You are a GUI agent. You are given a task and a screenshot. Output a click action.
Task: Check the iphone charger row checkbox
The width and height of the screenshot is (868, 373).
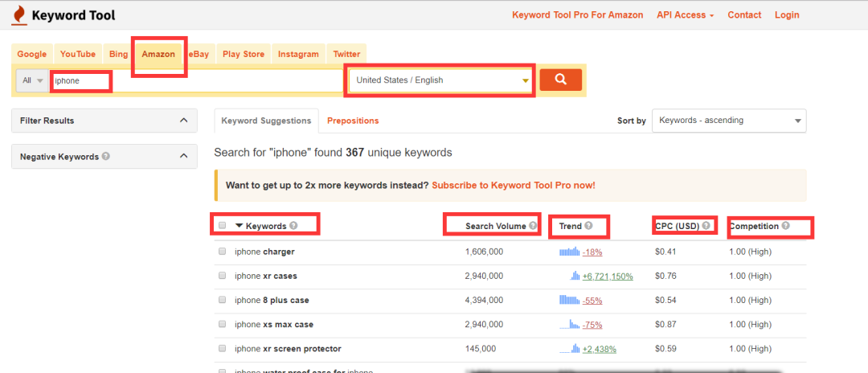pyautogui.click(x=223, y=252)
